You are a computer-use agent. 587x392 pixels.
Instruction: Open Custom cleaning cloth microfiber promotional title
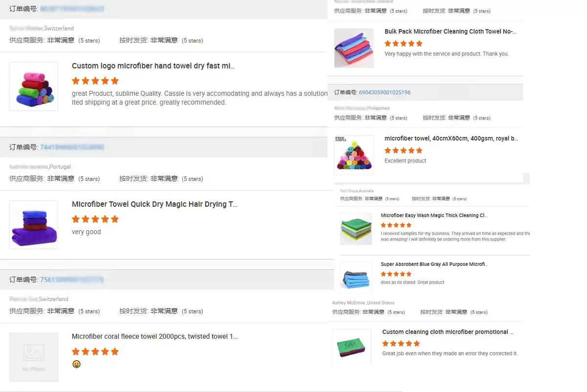click(x=448, y=332)
